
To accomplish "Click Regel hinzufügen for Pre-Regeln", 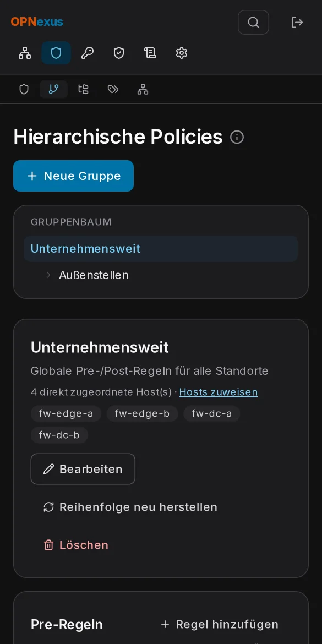I will (219, 624).
